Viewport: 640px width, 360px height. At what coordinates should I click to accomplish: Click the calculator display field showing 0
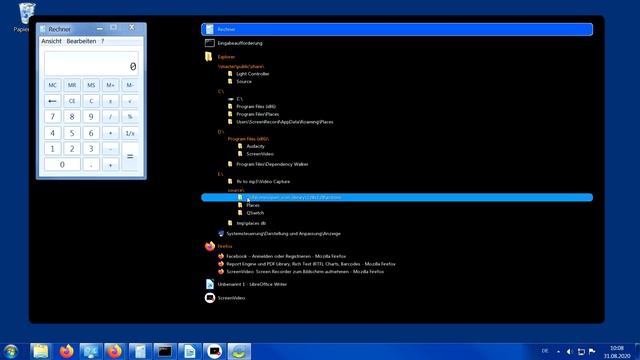(91, 63)
